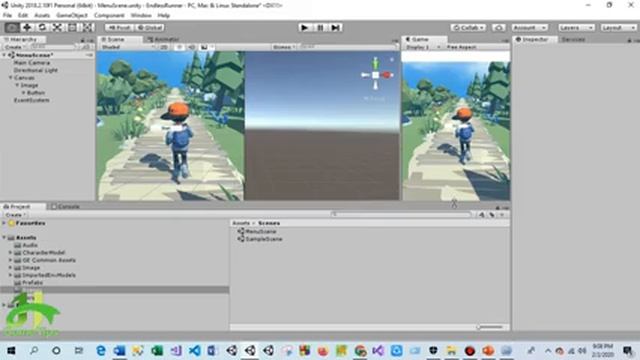The image size is (640, 360).
Task: Open the Scene Gizmos dropdown
Action: pos(284,47)
